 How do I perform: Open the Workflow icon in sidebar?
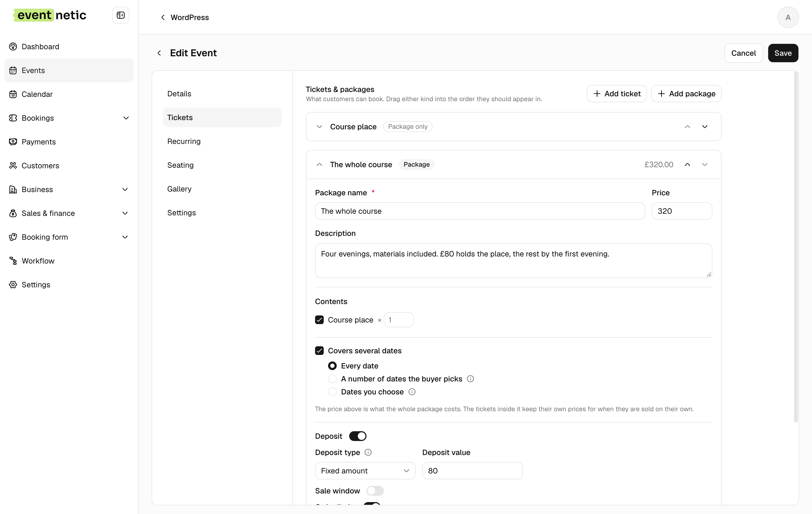(13, 261)
